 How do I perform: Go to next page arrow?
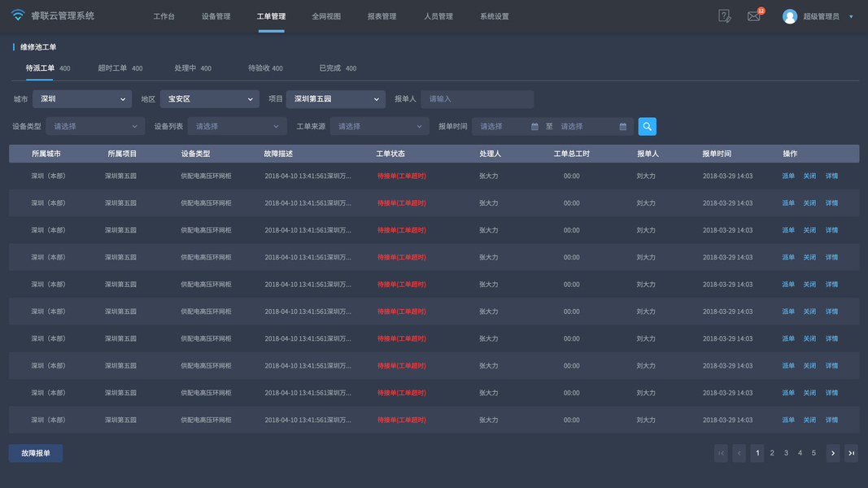pos(833,453)
